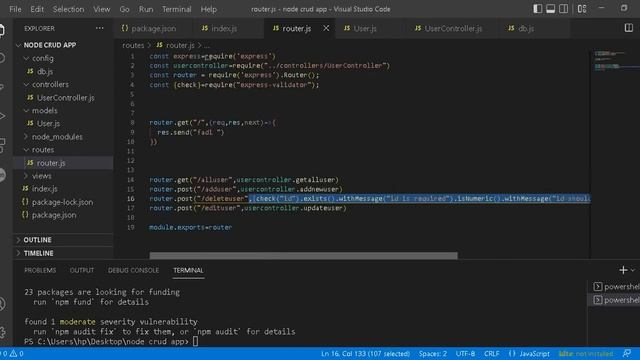This screenshot has height=360, width=640.
Task: Open Explorer more actions ellipsis
Action: 100,28
